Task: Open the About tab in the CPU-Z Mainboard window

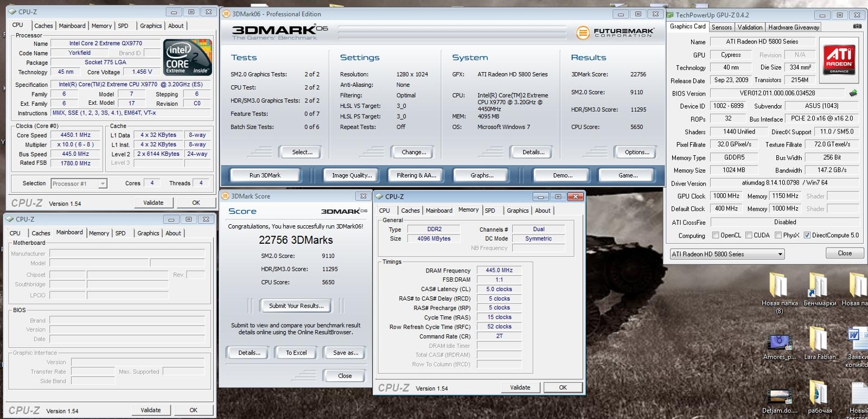Action: (x=173, y=233)
